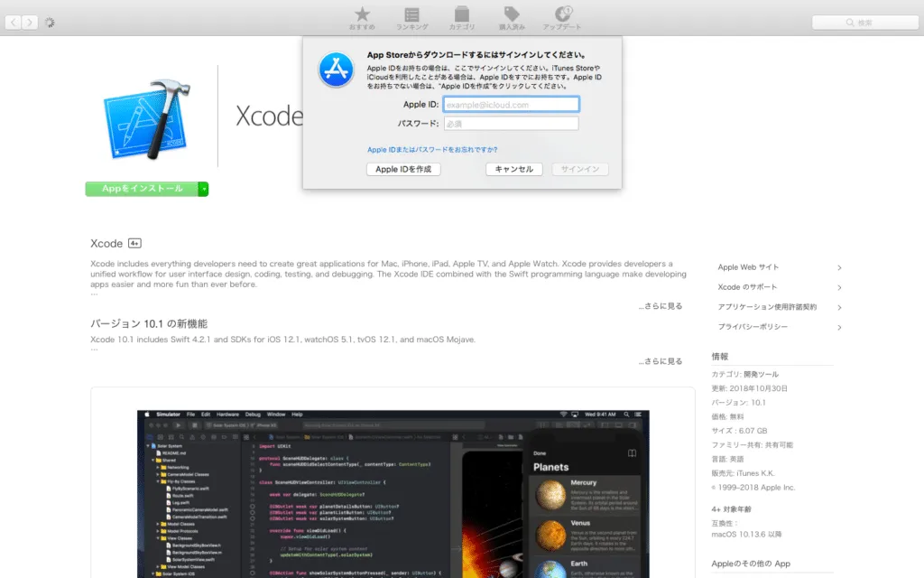Image resolution: width=924 pixels, height=578 pixels.
Task: Go back with the left arrow button
Action: 13,23
